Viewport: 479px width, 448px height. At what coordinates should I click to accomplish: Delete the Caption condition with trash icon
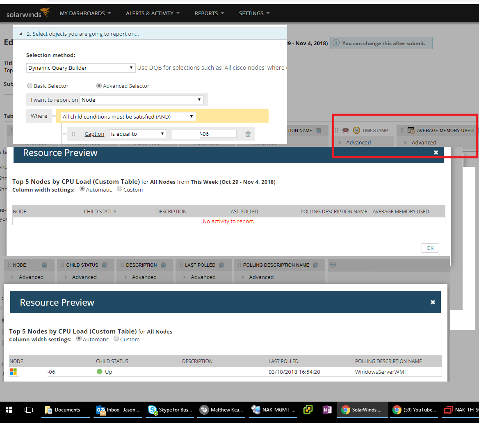pos(248,134)
